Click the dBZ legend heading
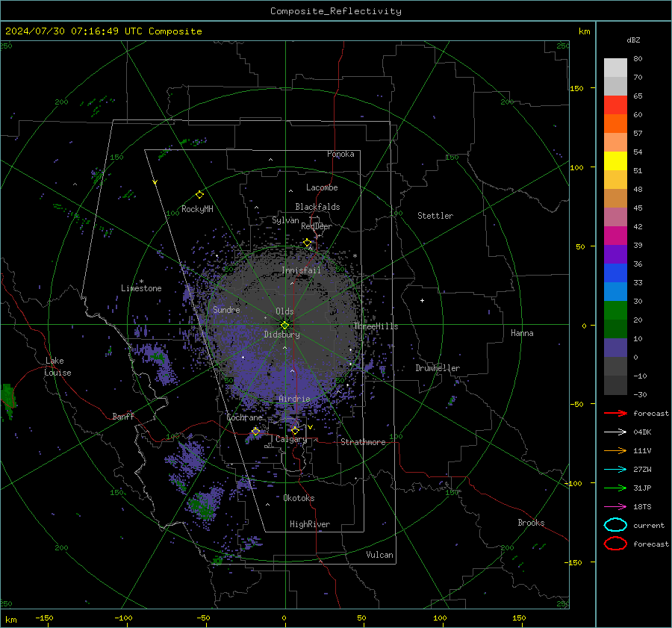This screenshot has height=628, width=672. [633, 40]
